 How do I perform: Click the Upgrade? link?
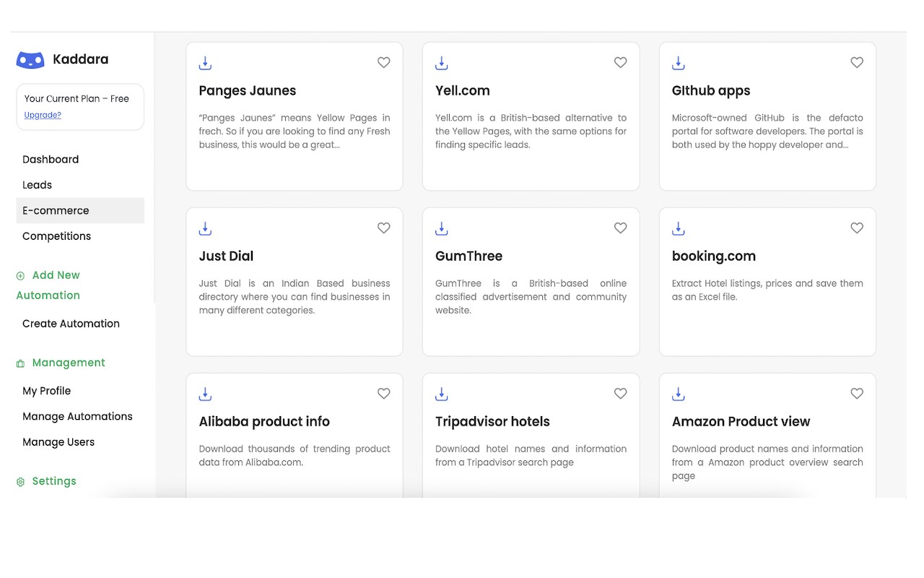(x=43, y=115)
